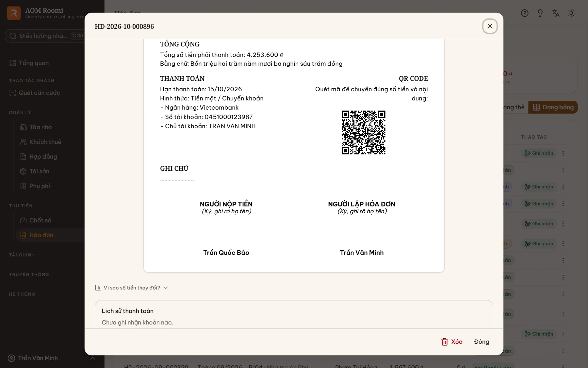The image size is (588, 368).
Task: Open the language translate icon
Action: [x=556, y=13]
